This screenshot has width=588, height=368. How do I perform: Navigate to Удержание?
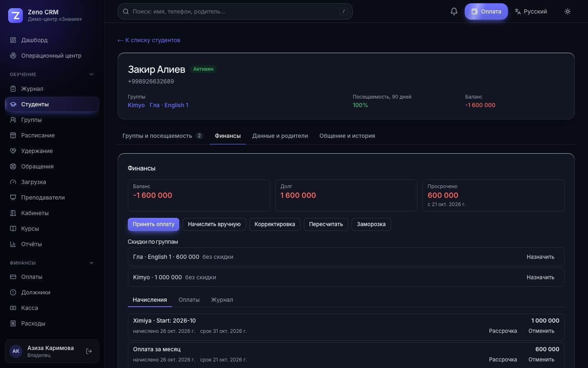pos(52,151)
